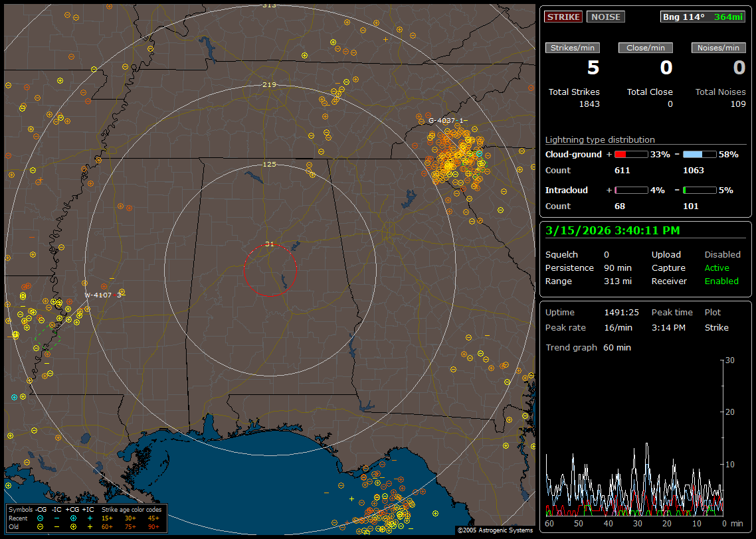The width and height of the screenshot is (756, 539).
Task: Click the Persistence 90 min value
Action: coord(617,268)
